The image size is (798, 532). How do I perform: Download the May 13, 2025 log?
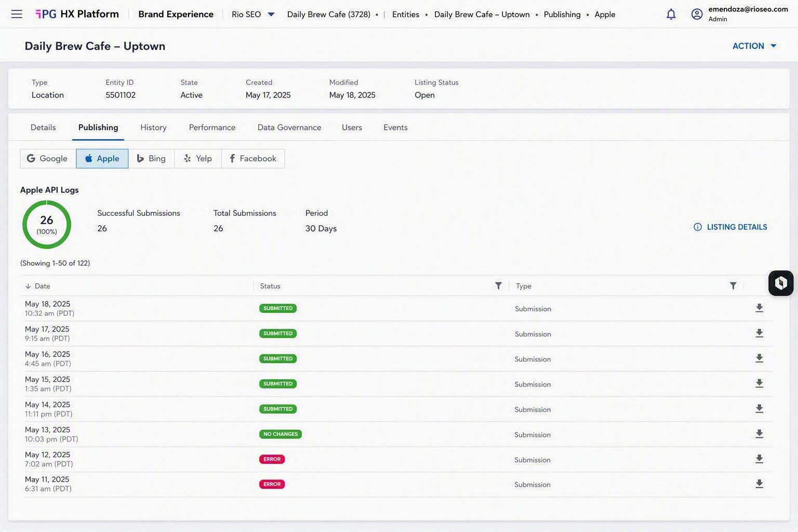[x=759, y=434]
